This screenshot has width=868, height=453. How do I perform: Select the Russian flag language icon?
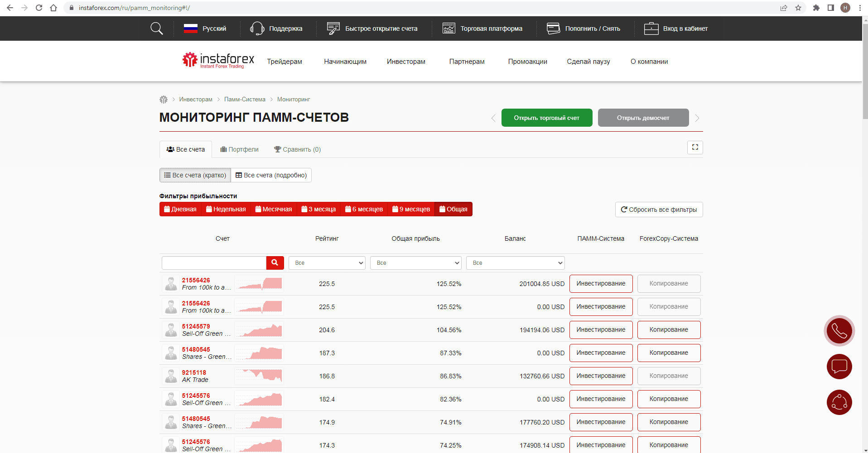191,29
